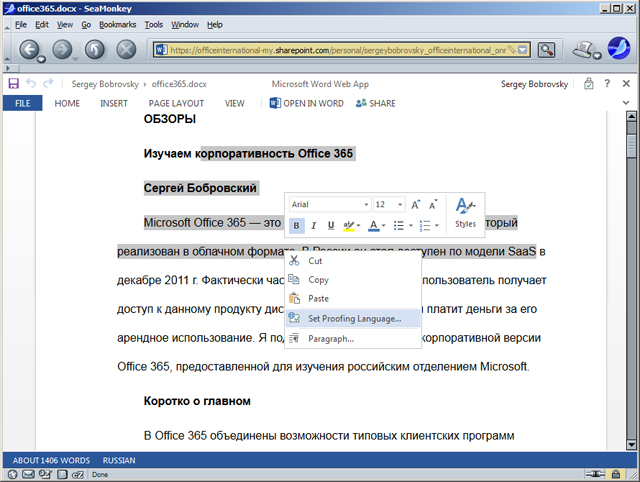The image size is (640, 482).
Task: Expand the bullets style dropdown arrow
Action: (x=411, y=225)
